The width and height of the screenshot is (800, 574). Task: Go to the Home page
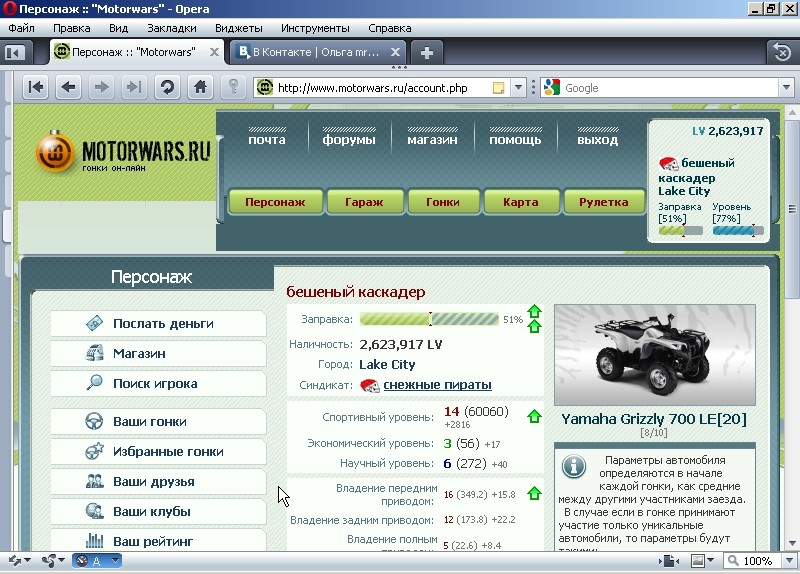tap(200, 87)
